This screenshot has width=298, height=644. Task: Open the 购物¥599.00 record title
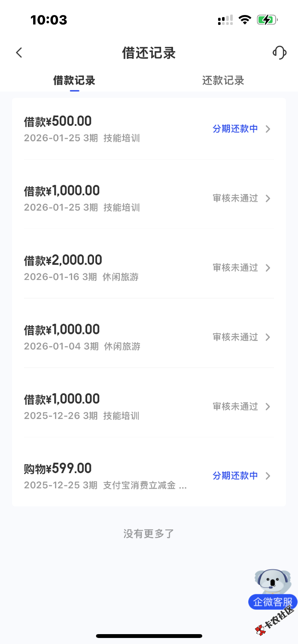[x=58, y=468]
